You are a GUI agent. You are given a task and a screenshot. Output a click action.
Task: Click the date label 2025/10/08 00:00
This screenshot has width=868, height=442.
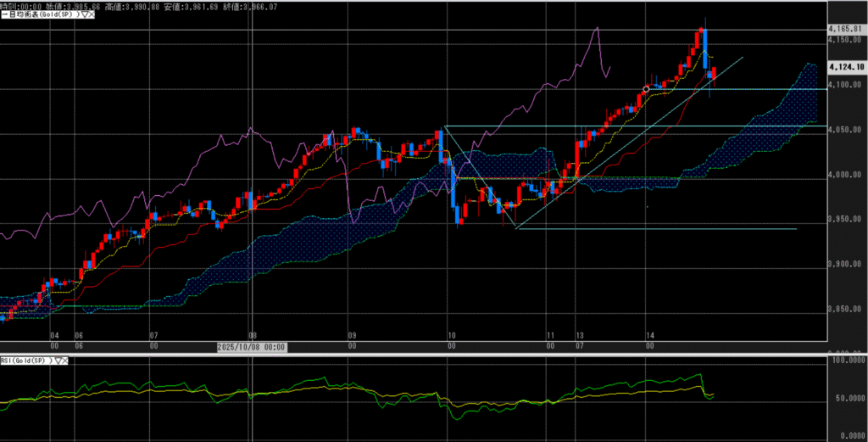[251, 346]
